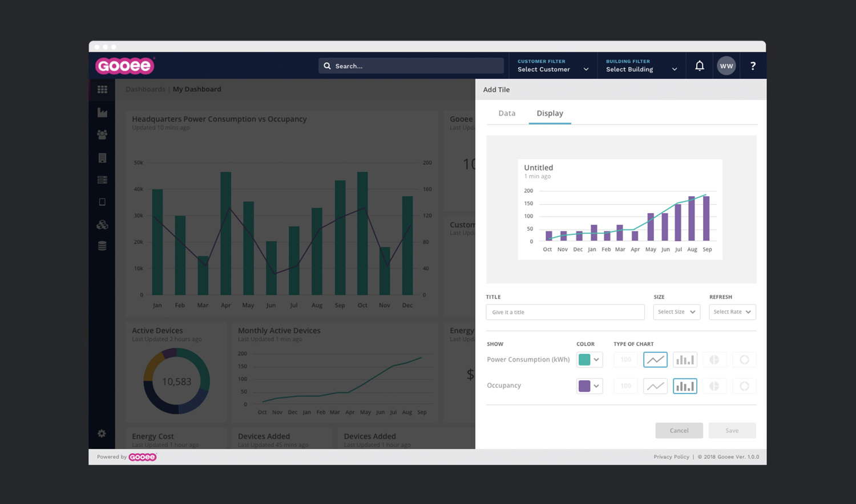Click the Monthly Active Devices tile title
The width and height of the screenshot is (856, 504).
pos(279,331)
